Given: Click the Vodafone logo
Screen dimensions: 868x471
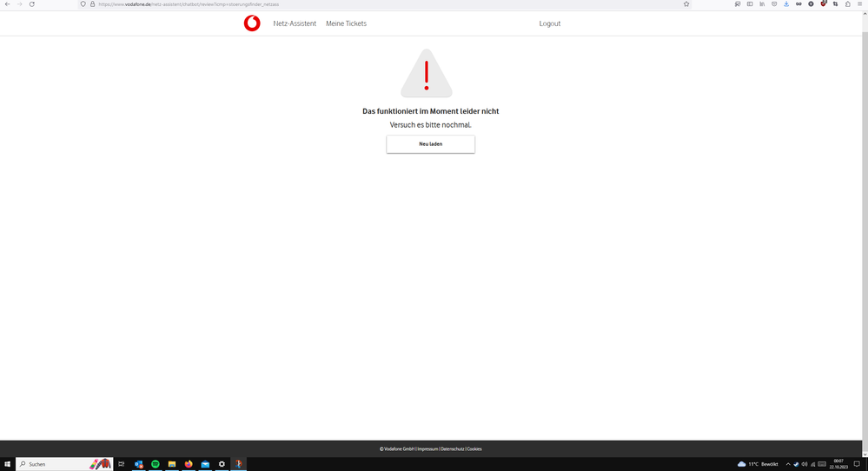Looking at the screenshot, I should click(252, 23).
